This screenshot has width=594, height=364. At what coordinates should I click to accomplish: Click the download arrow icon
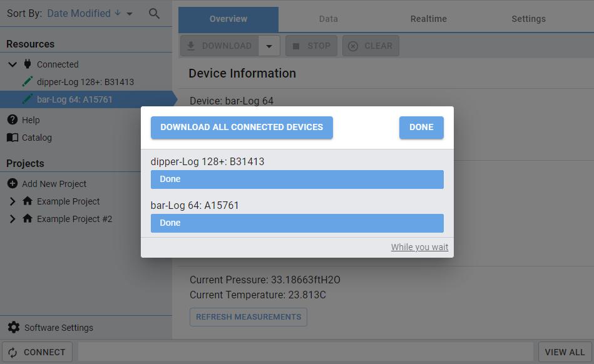tap(191, 46)
